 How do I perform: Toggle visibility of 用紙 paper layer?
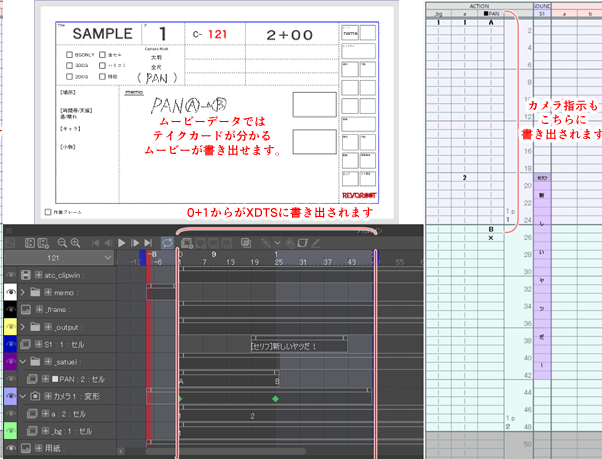point(10,448)
